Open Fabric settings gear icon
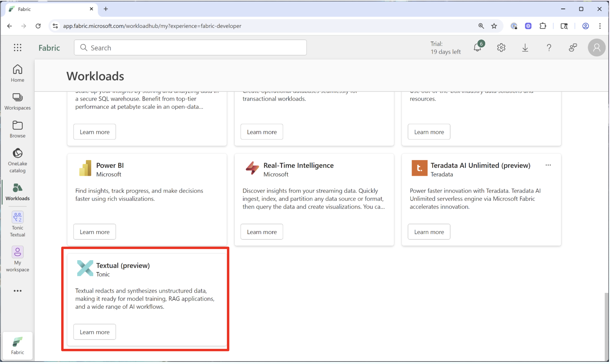 point(501,48)
